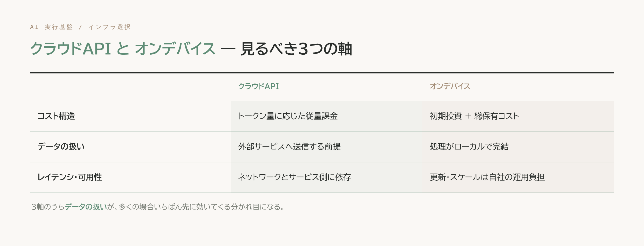Select the コスト構造 row label
Image resolution: width=644 pixels, height=246 pixels.
[56, 116]
